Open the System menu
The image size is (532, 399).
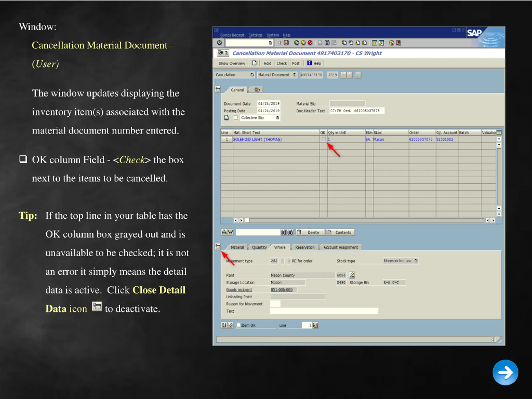273,35
